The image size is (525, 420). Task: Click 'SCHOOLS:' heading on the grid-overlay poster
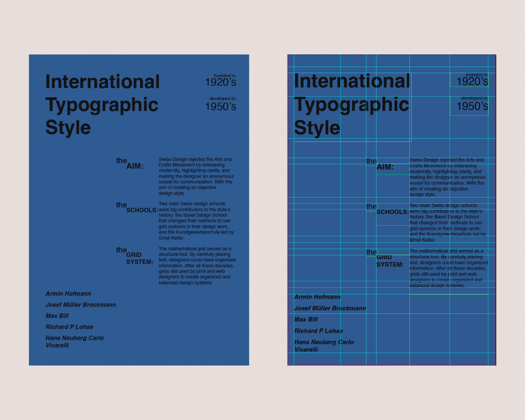393,212
